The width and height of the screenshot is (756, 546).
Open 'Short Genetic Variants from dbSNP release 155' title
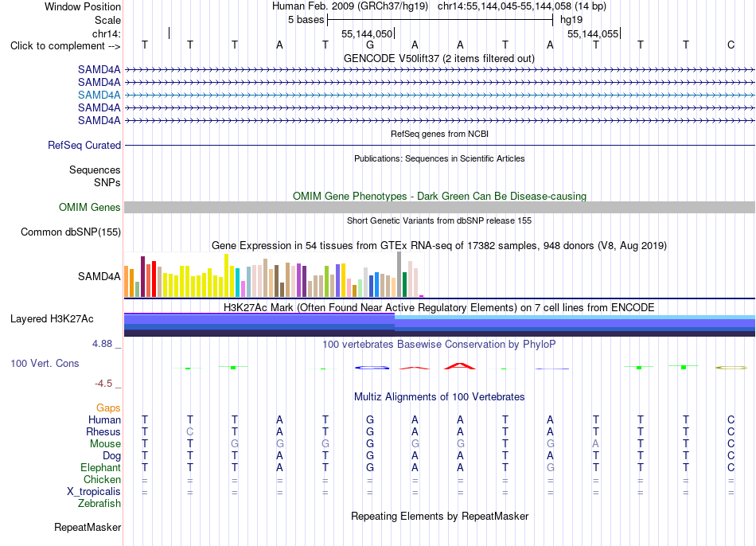click(439, 220)
